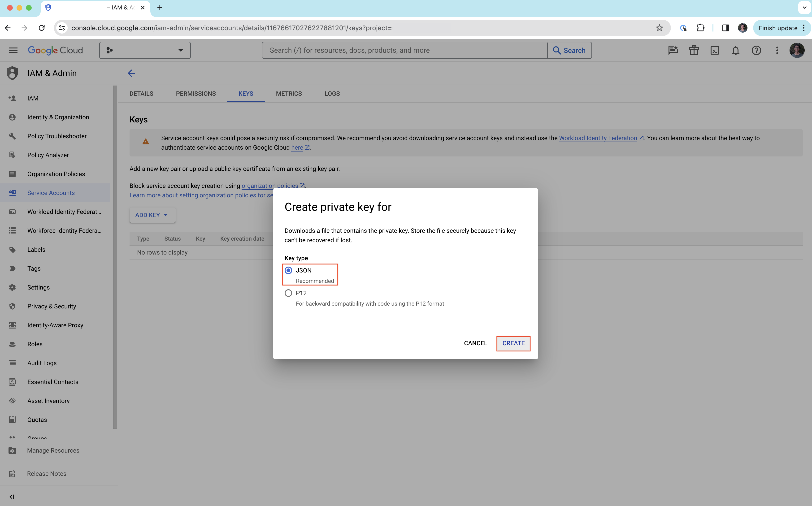The height and width of the screenshot is (506, 812).
Task: Open the Quotas sidebar item
Action: pyautogui.click(x=55, y=420)
